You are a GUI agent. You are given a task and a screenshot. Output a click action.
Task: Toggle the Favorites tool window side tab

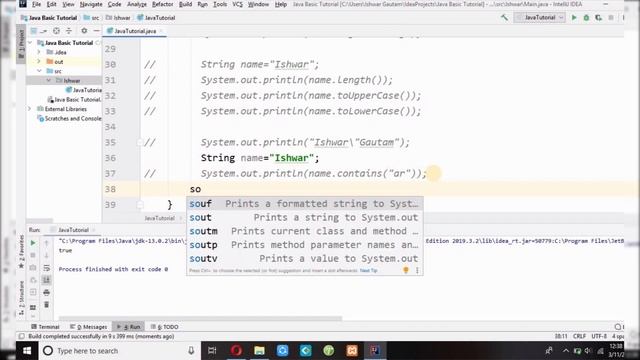point(21,252)
